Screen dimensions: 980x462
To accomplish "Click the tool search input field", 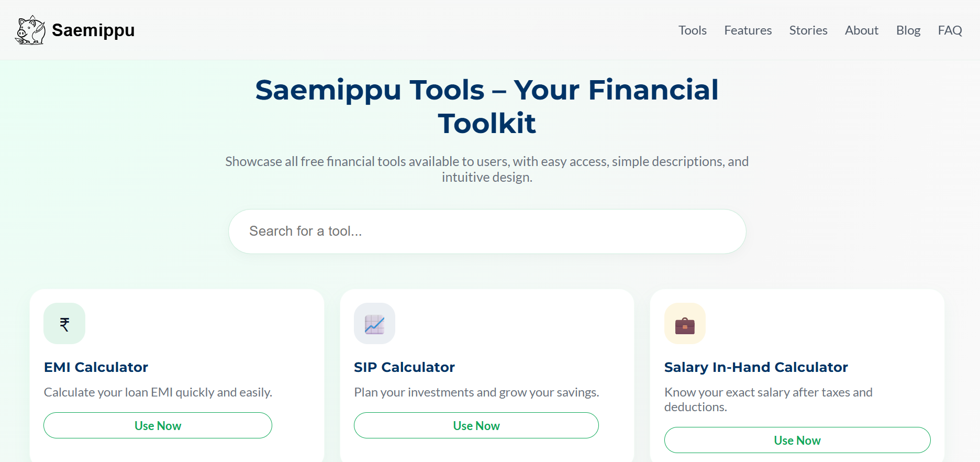I will click(x=487, y=231).
